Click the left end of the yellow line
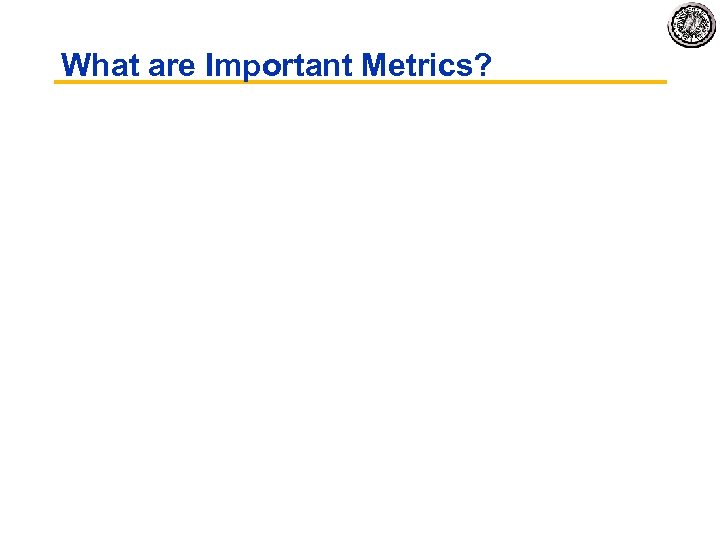This screenshot has height=540, width=720. (x=58, y=82)
